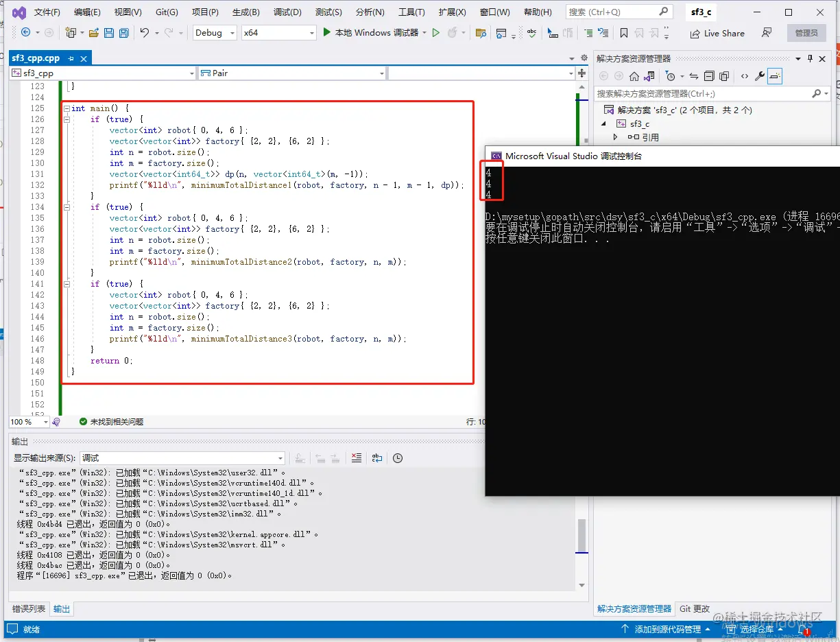The width and height of the screenshot is (840, 642).
Task: Open the Git(G) menu
Action: 167,12
